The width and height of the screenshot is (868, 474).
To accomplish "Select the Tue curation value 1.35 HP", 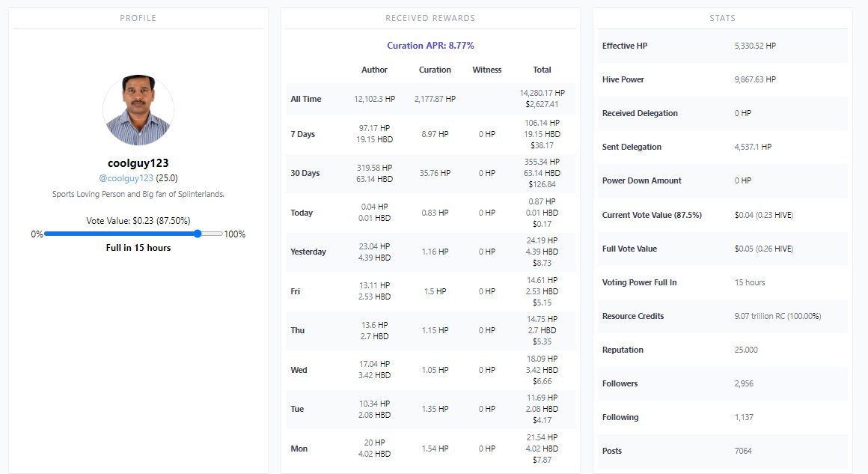I will [435, 409].
